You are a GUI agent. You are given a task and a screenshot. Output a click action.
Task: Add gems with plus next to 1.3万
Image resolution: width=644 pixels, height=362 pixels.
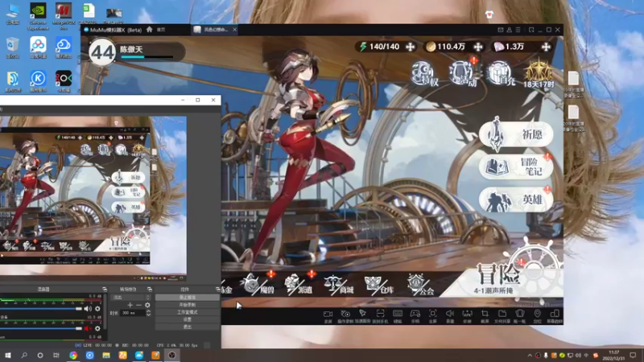click(546, 47)
